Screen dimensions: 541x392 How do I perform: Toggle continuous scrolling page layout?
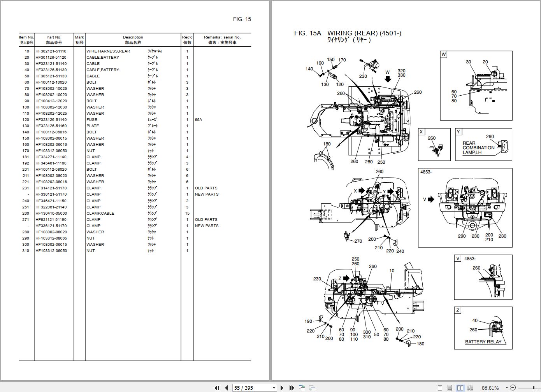point(450,387)
